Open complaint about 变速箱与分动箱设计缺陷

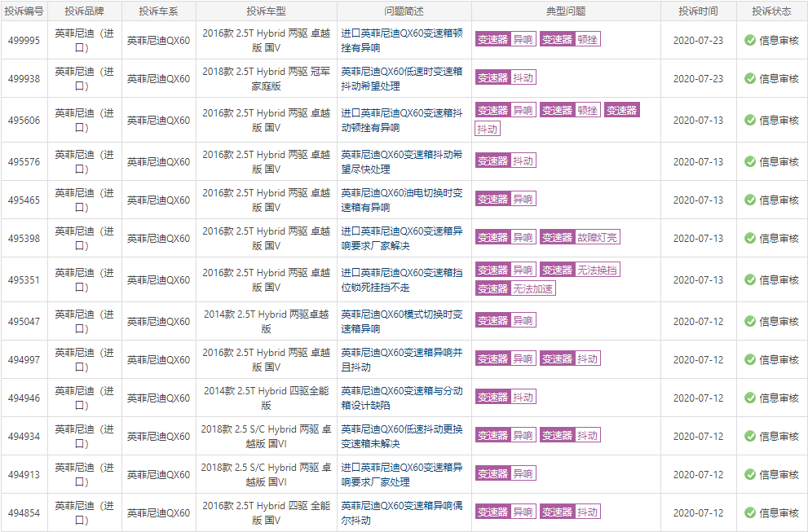402,398
